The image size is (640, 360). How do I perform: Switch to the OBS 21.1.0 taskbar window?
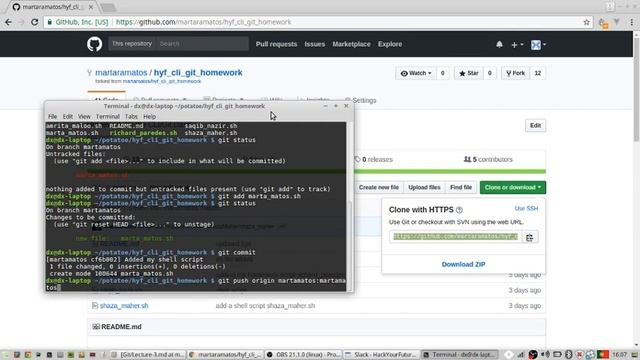pos(303,354)
